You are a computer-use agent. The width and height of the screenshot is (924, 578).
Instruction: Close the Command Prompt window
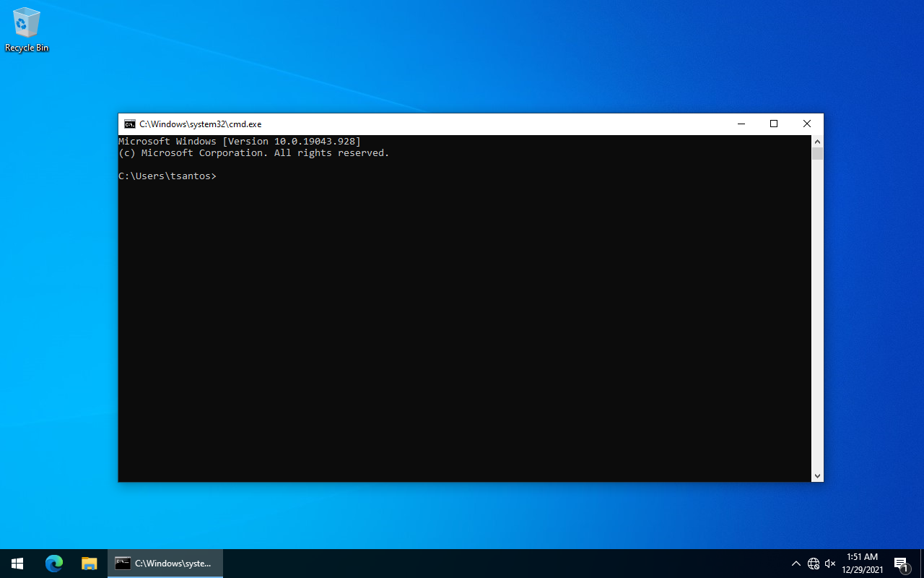coord(807,124)
